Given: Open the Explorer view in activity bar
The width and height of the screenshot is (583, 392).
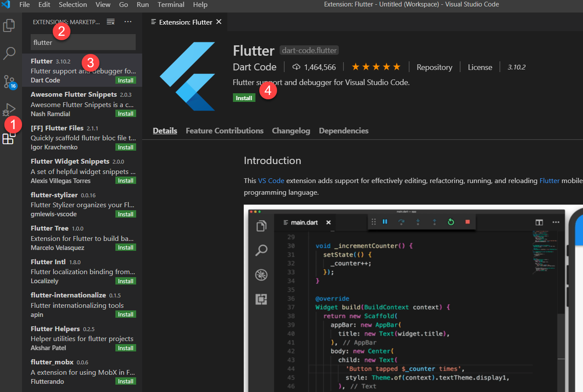Looking at the screenshot, I should (x=9, y=25).
